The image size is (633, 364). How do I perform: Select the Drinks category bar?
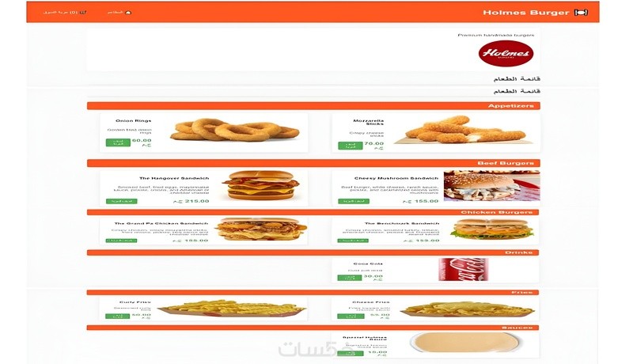313,252
